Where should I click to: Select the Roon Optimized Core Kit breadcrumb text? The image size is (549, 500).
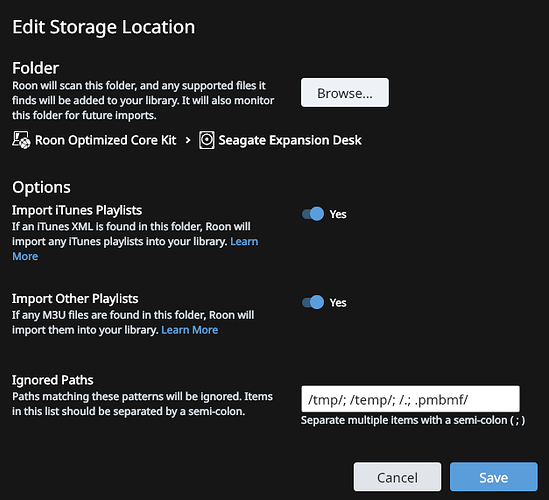[105, 140]
